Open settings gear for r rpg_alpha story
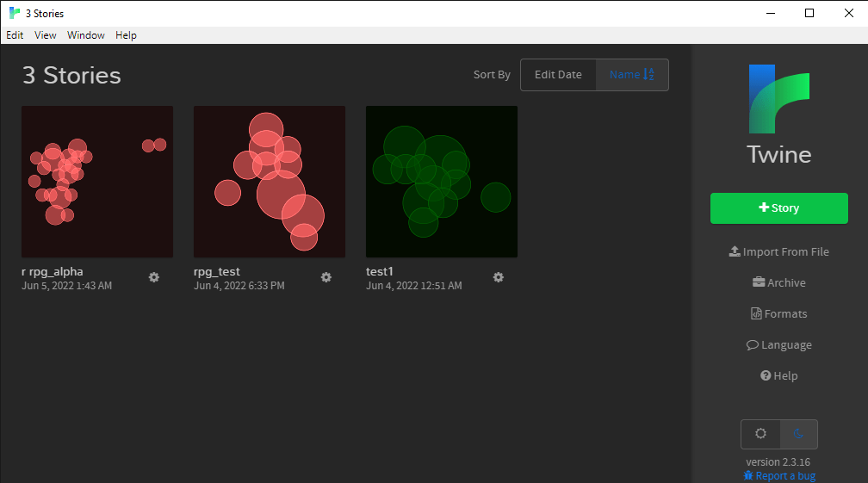Viewport: 868px width, 483px height. 154,277
